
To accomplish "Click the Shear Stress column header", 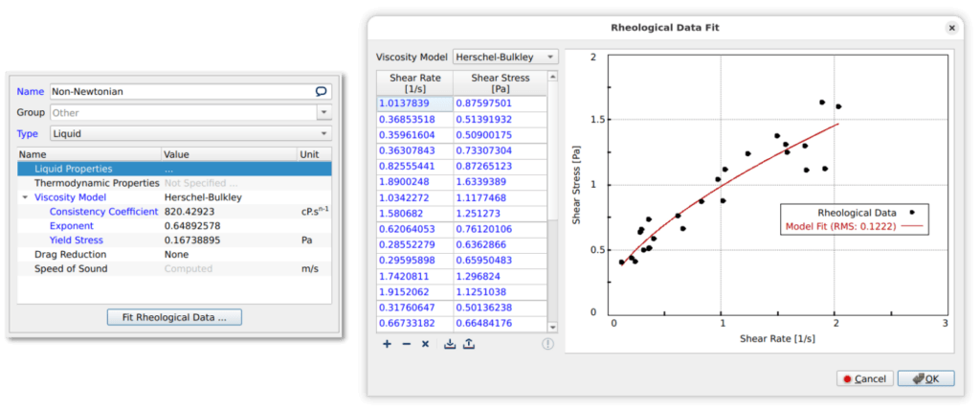I will [500, 82].
